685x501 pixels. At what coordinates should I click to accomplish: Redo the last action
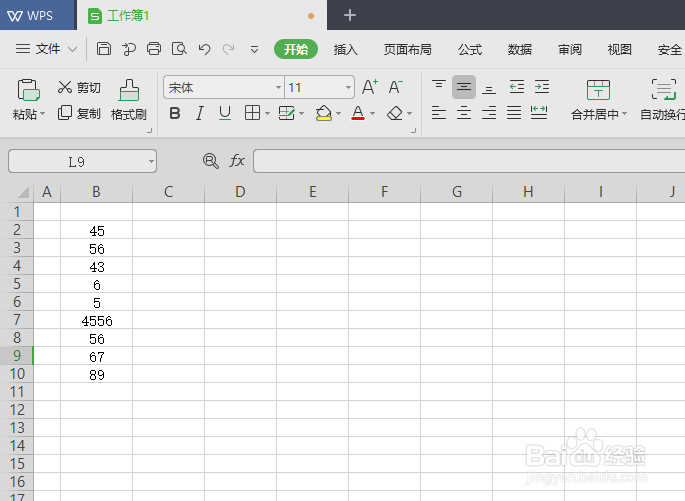point(228,49)
